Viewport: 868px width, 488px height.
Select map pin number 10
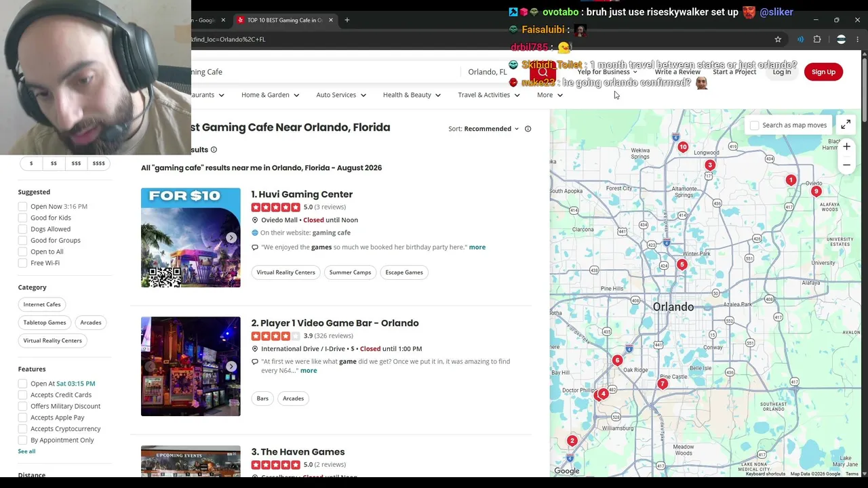683,147
